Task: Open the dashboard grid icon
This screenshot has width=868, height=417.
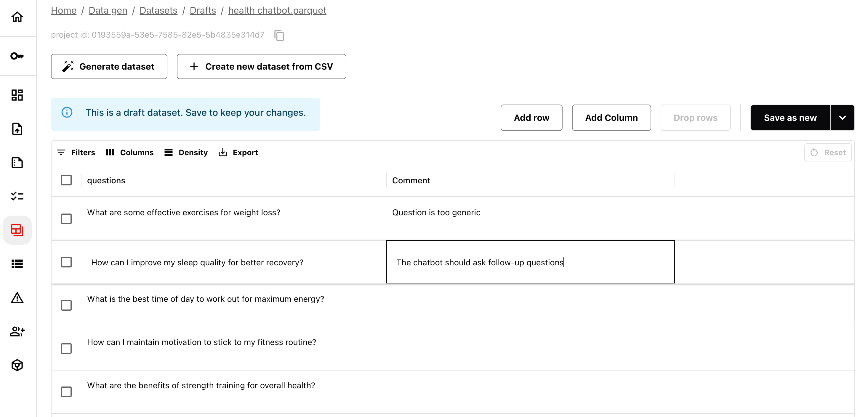Action: [x=17, y=95]
